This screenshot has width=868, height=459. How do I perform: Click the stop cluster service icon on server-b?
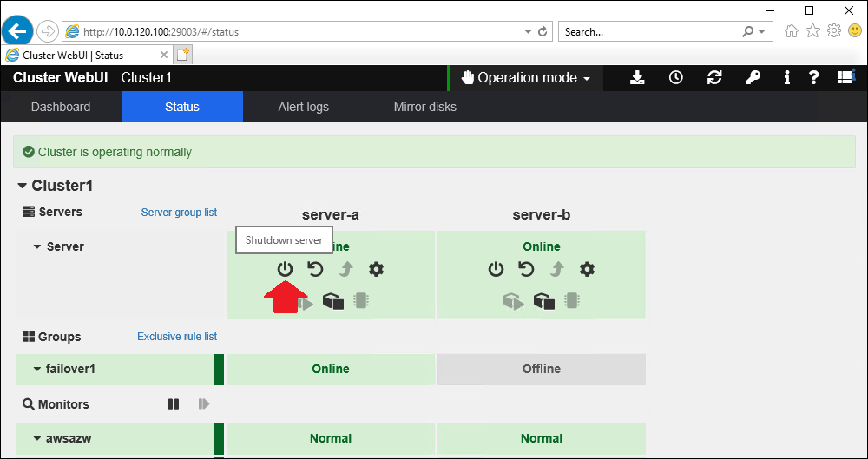click(544, 301)
